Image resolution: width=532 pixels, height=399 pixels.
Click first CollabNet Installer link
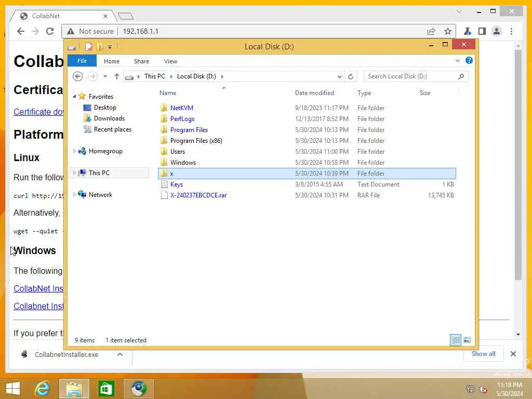38,288
